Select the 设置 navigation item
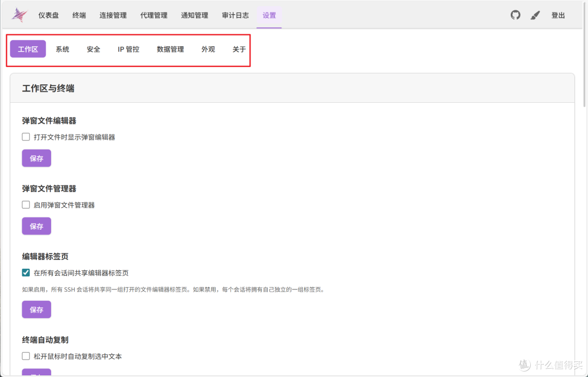The width and height of the screenshot is (588, 377). 269,15
